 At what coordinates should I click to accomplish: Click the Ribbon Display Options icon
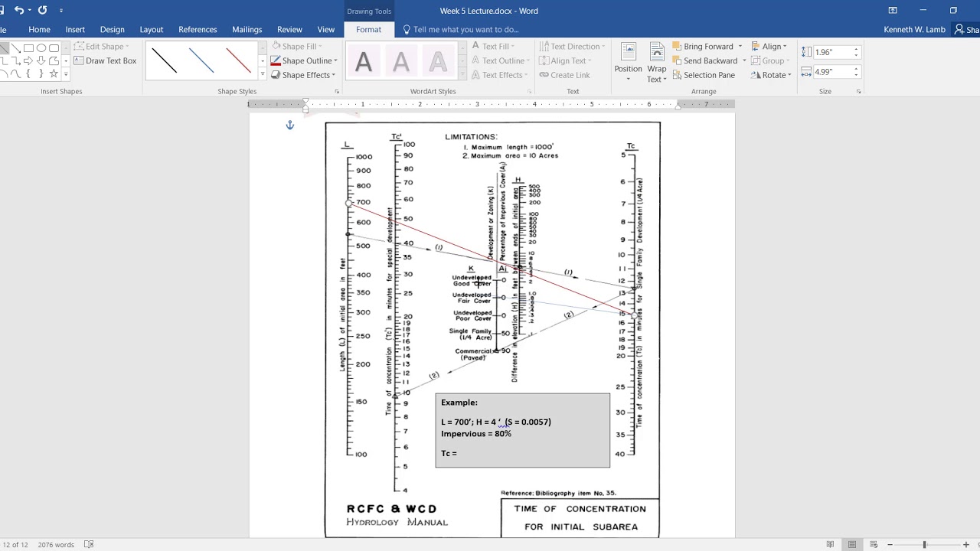pyautogui.click(x=893, y=11)
